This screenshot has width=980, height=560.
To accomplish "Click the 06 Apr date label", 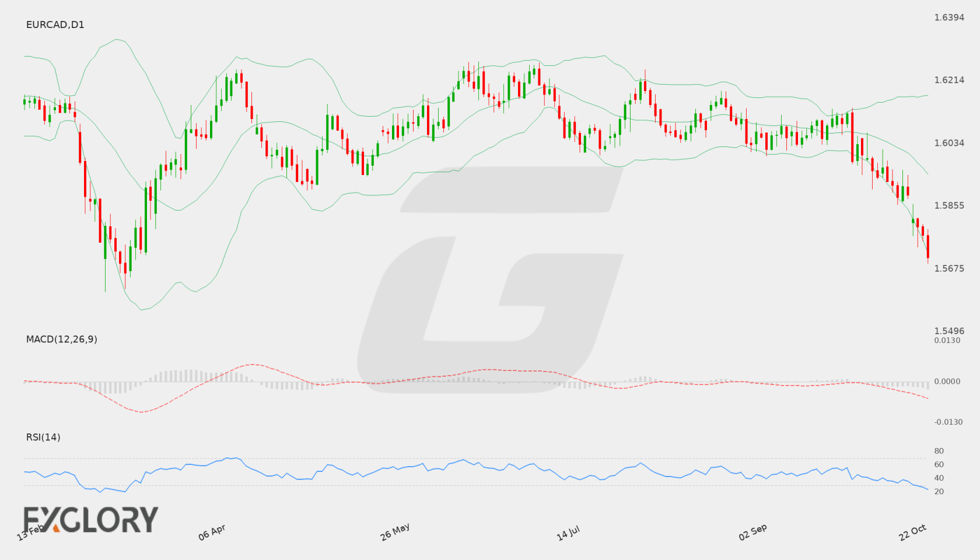I will click(x=212, y=532).
